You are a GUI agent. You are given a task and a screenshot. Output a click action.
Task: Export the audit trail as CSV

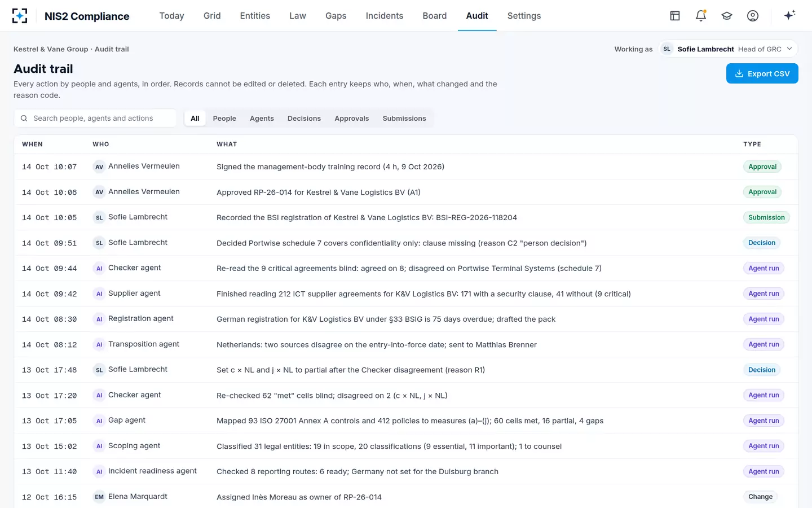pyautogui.click(x=762, y=73)
